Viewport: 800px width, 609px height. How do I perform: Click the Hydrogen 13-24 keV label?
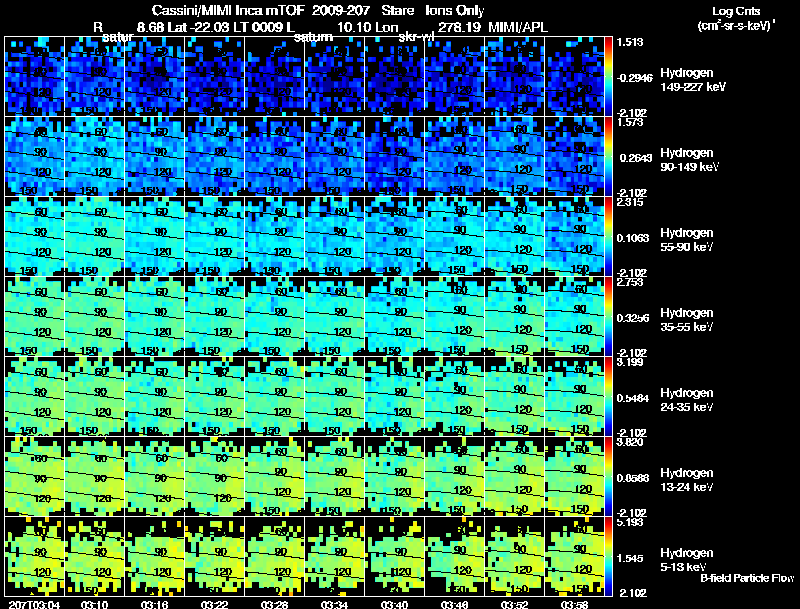[686, 480]
